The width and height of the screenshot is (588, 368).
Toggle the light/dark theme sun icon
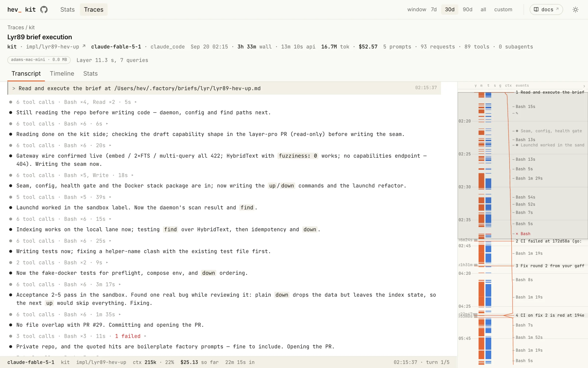576,10
